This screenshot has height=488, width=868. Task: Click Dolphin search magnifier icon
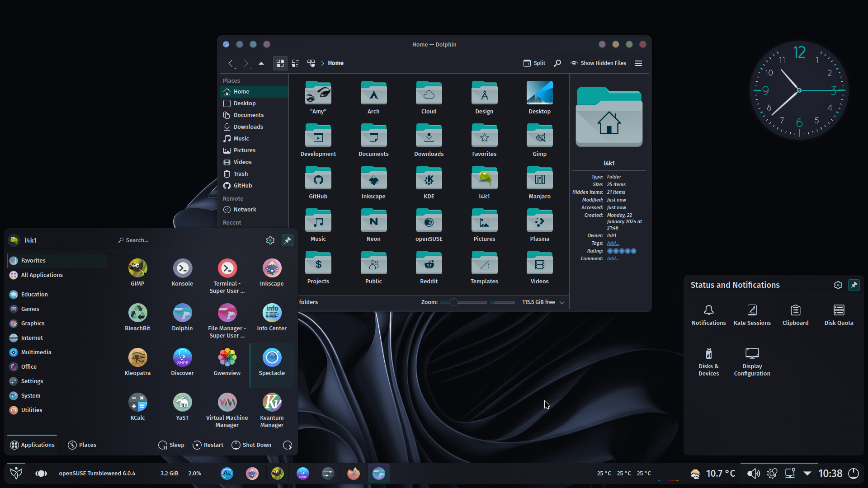[557, 63]
